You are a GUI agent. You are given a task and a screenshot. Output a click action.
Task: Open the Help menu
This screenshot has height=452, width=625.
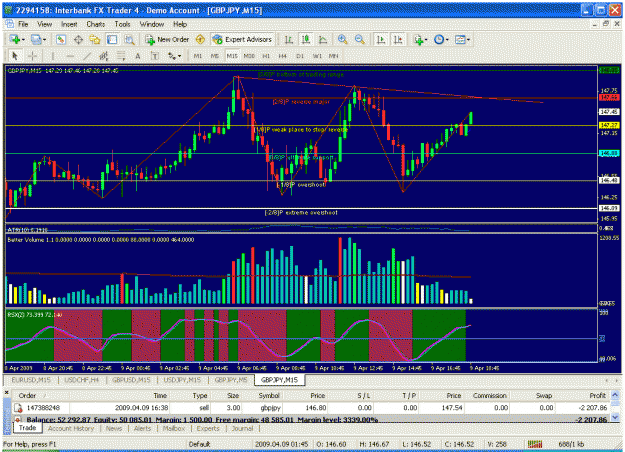click(x=180, y=24)
